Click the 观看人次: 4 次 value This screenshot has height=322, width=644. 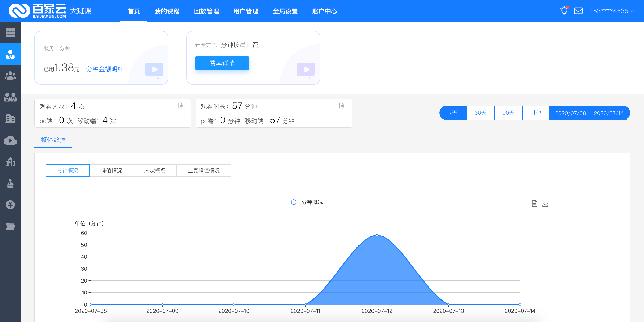(62, 106)
